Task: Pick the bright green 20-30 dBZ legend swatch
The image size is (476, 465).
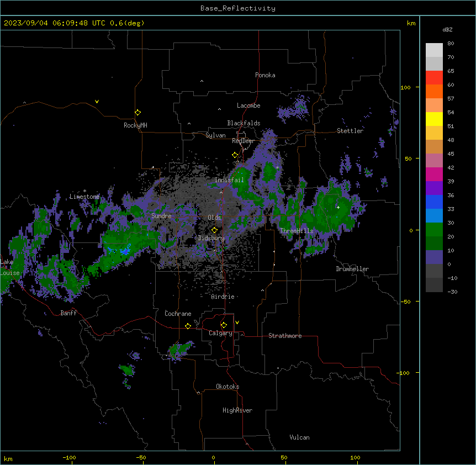Action: point(434,230)
